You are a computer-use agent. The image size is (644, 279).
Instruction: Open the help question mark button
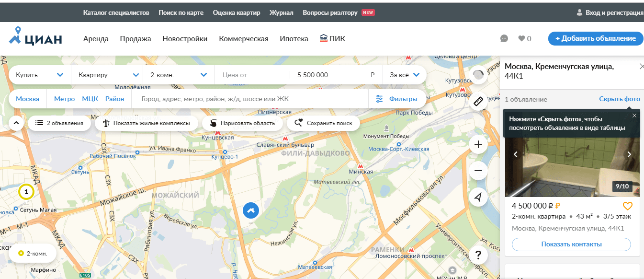tap(478, 254)
